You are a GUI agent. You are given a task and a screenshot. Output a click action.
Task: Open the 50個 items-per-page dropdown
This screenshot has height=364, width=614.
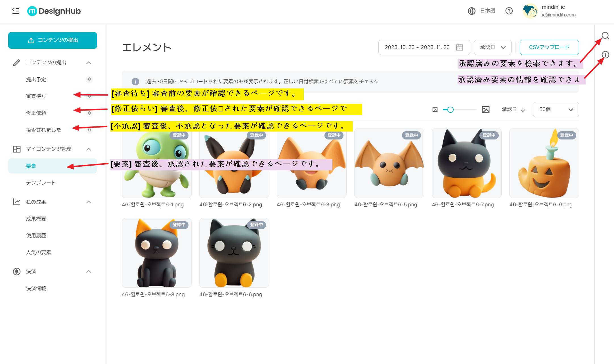[x=556, y=109]
